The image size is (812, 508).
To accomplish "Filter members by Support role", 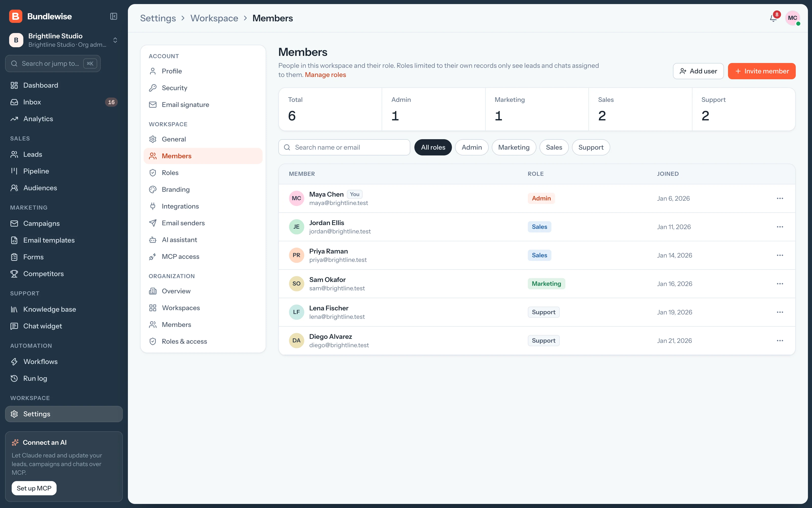I will pyautogui.click(x=590, y=148).
